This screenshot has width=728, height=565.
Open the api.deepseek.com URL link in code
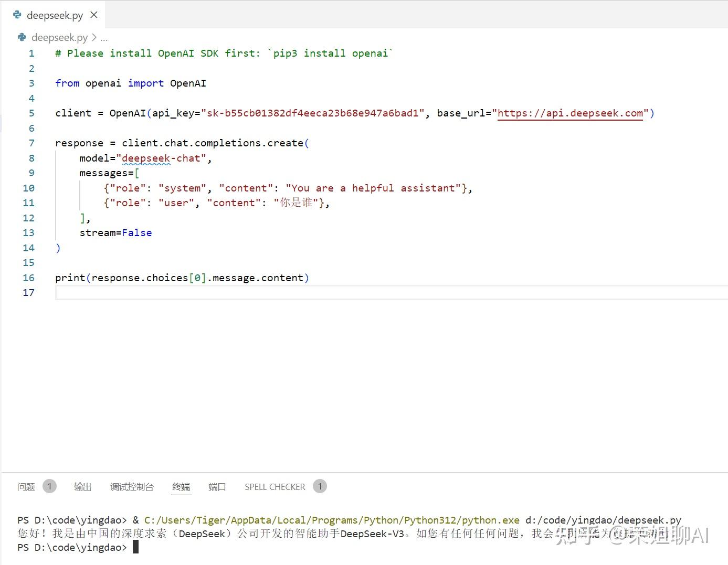[570, 113]
